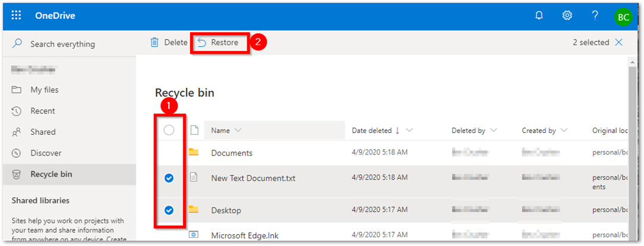Uncheck the New Text Document.txt checkbox
The width and height of the screenshot is (644, 246).
169,178
